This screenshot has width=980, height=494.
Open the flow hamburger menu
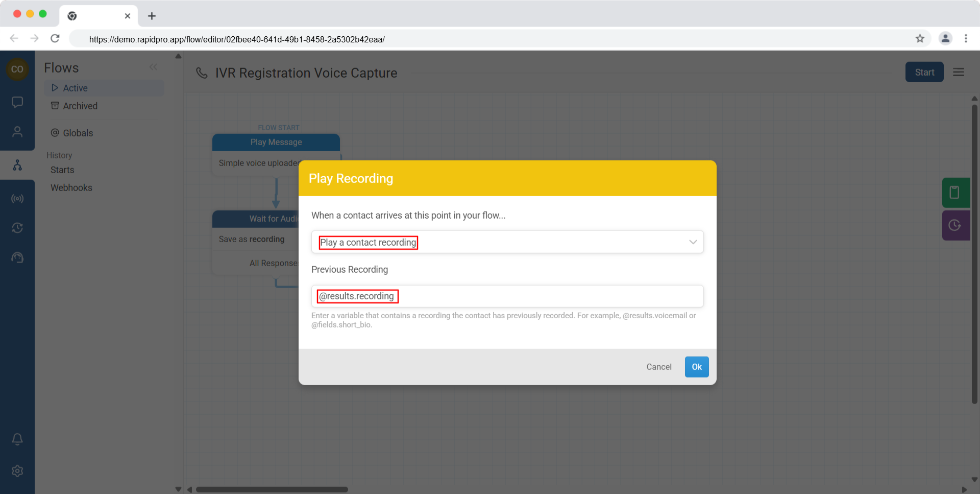pos(959,73)
